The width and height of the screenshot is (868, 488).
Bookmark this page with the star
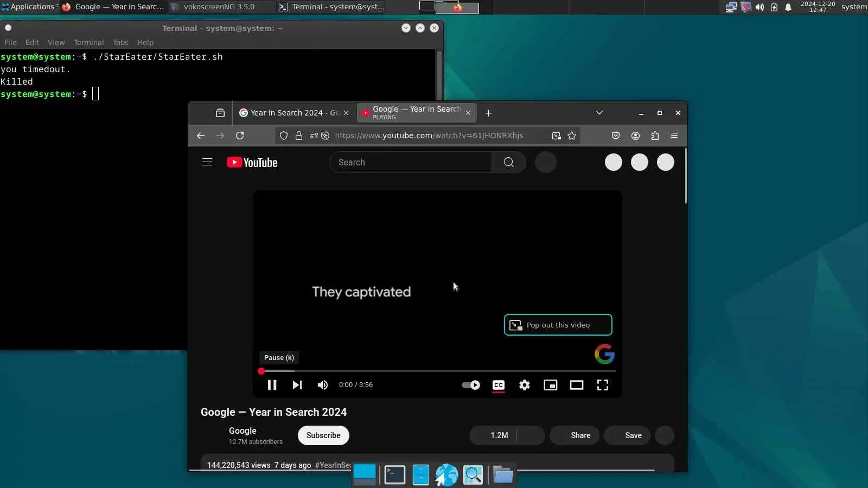tap(572, 136)
